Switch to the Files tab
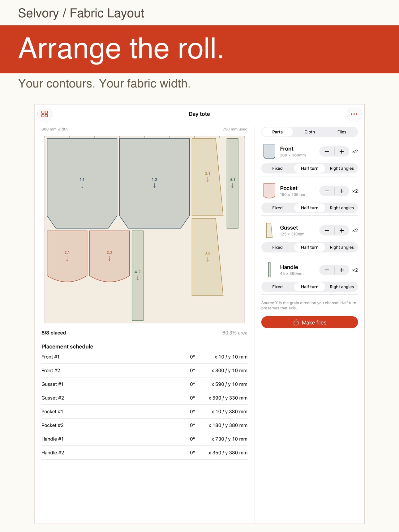The height and width of the screenshot is (532, 399). 342,132
